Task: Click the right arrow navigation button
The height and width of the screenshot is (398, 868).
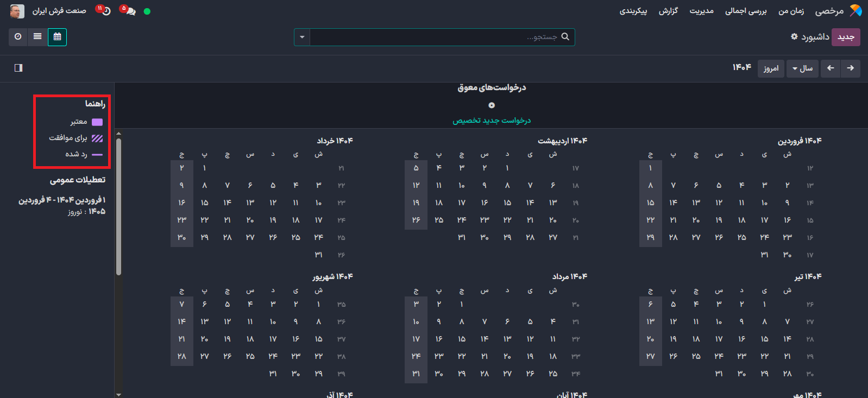Action: tap(850, 68)
